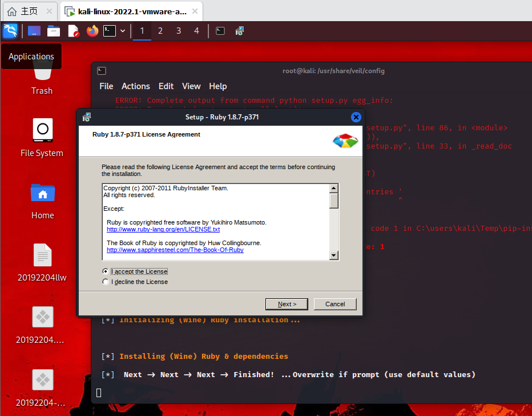Image resolution: width=532 pixels, height=416 pixels.
Task: Click license scrollbar up arrow
Action: pos(334,188)
